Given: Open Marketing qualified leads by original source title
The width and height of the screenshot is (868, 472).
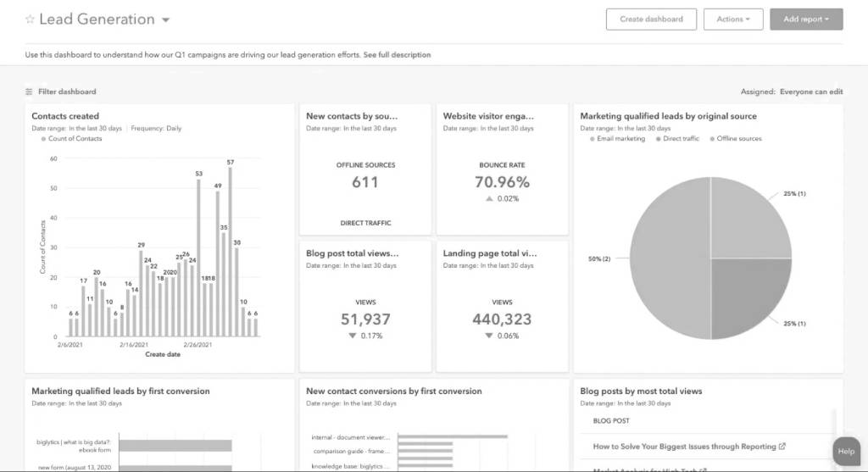Looking at the screenshot, I should pos(668,116).
